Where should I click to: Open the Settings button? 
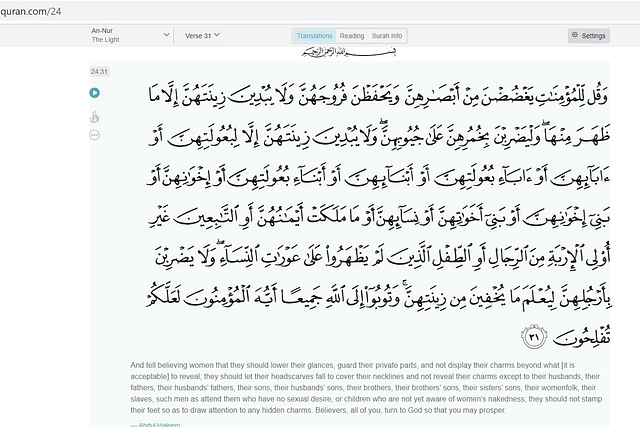(x=588, y=35)
